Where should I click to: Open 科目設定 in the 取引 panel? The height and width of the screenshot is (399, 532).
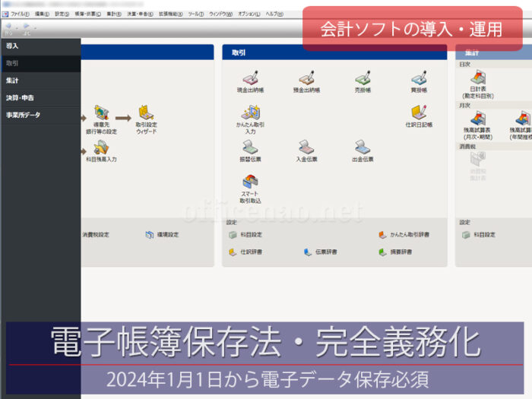click(245, 234)
